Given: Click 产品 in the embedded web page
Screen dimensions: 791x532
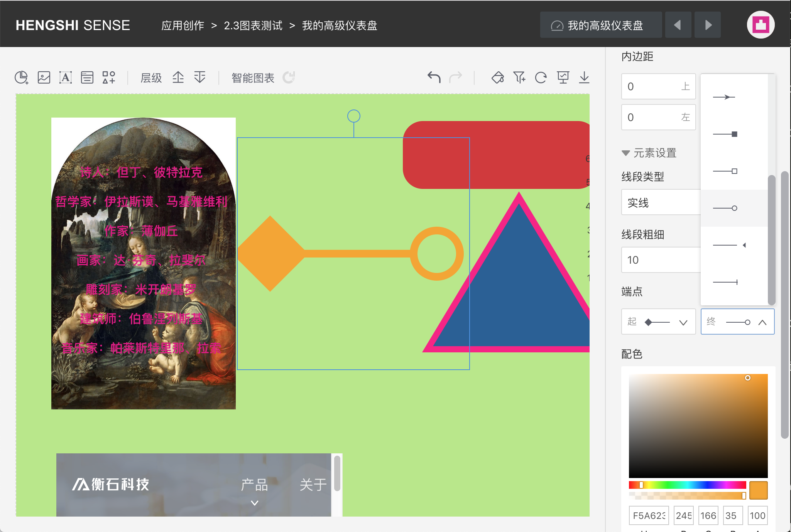Looking at the screenshot, I should 254,485.
